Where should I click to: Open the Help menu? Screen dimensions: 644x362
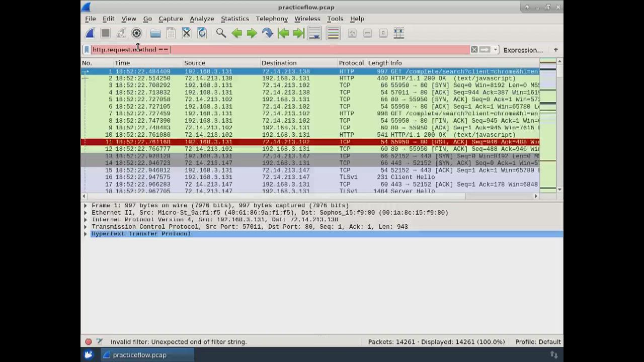pos(357,19)
